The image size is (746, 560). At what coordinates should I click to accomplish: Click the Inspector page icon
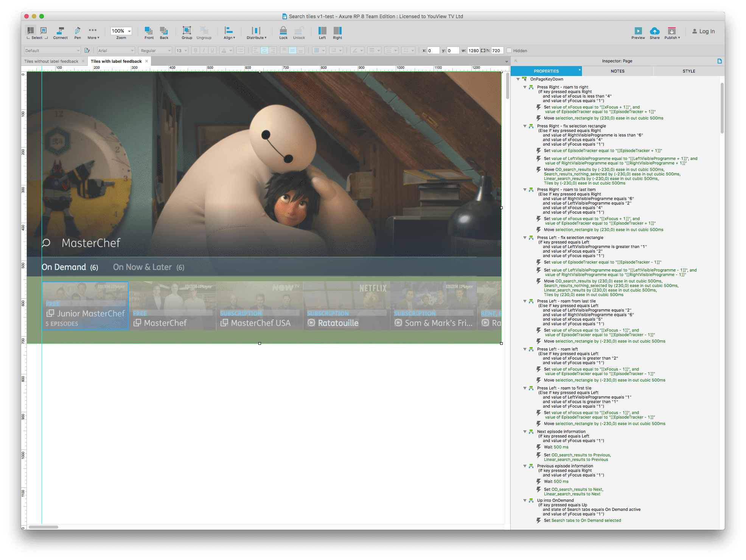[720, 61]
